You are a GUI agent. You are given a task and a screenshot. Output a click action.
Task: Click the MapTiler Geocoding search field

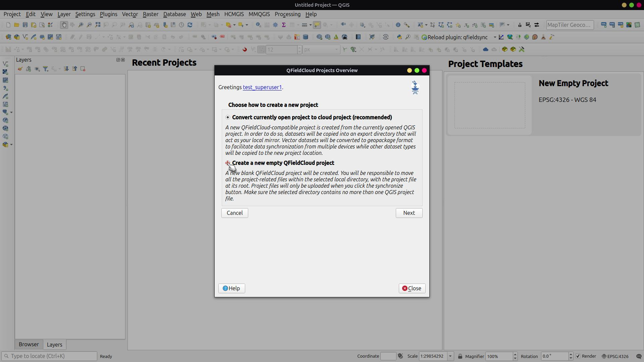point(569,25)
